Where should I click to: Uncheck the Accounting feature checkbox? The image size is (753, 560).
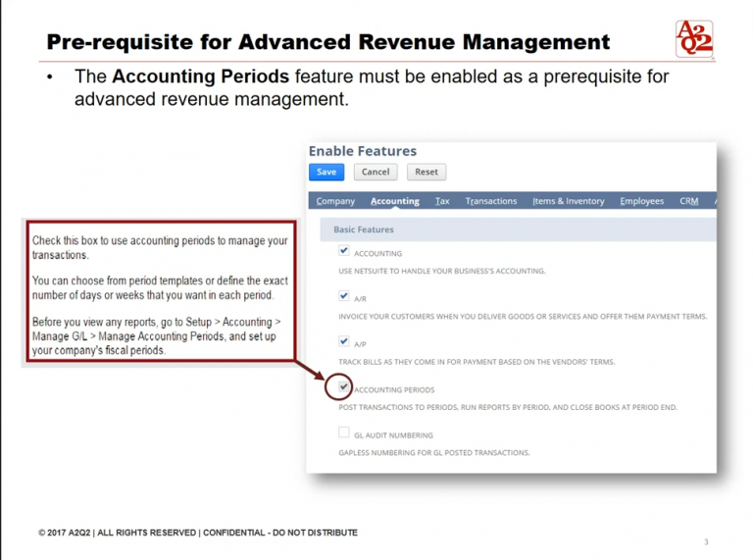click(x=344, y=251)
